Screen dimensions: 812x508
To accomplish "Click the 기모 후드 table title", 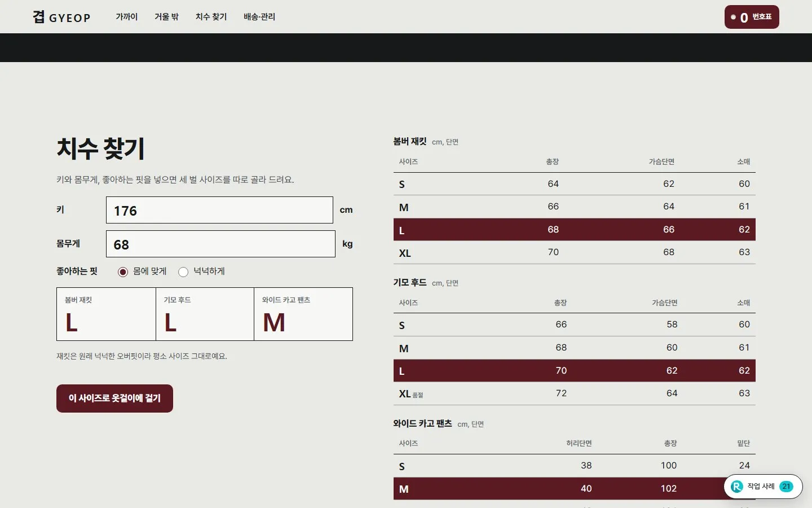I will [x=410, y=283].
